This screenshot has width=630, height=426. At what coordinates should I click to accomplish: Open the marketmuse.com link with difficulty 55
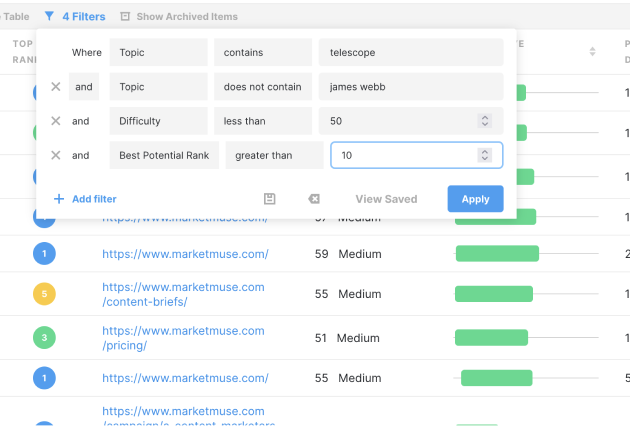(185, 378)
